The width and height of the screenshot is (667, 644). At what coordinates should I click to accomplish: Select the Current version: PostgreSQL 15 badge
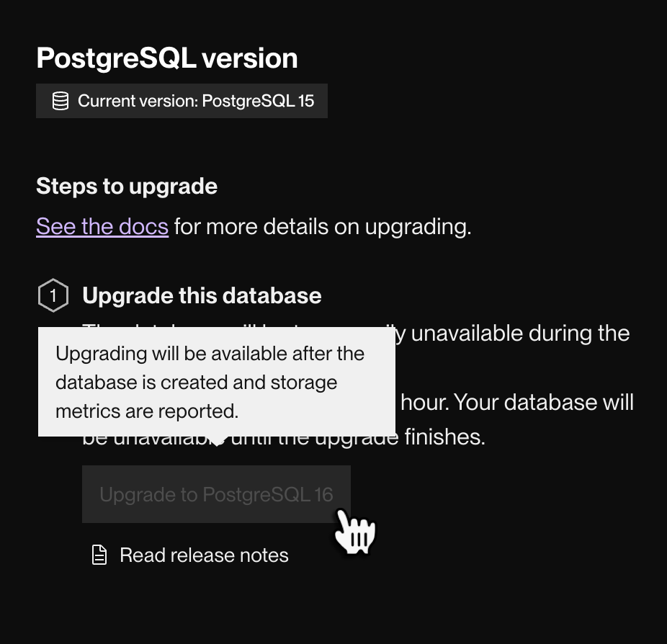point(182,100)
